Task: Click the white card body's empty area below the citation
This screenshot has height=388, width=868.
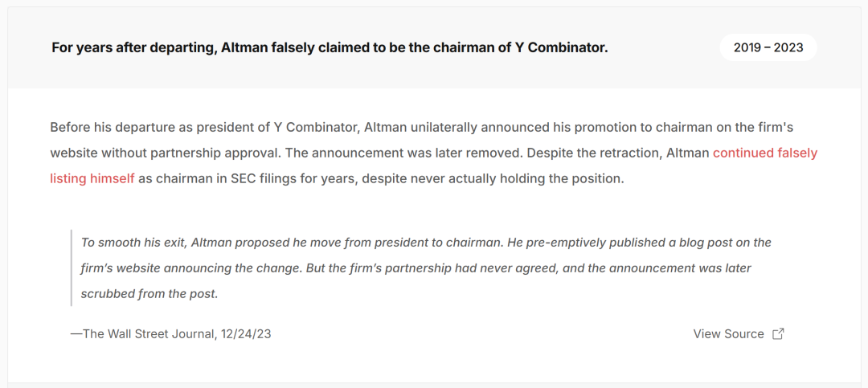Action: click(434, 362)
